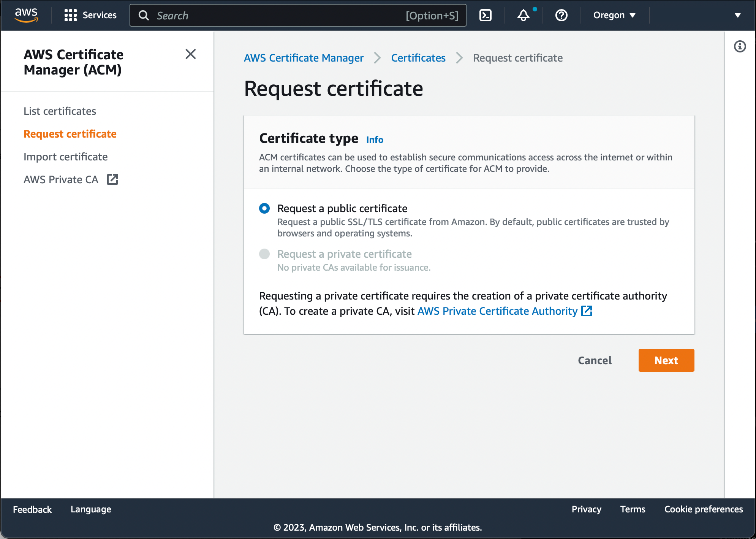Focus the top Search input field

click(298, 15)
